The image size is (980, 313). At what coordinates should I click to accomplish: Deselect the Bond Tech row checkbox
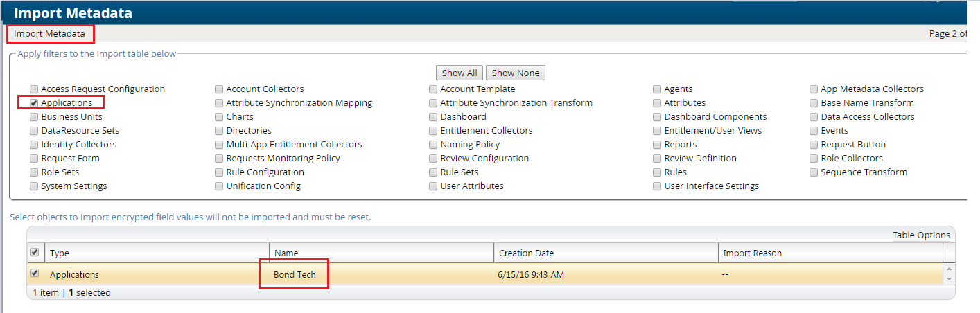[35, 274]
